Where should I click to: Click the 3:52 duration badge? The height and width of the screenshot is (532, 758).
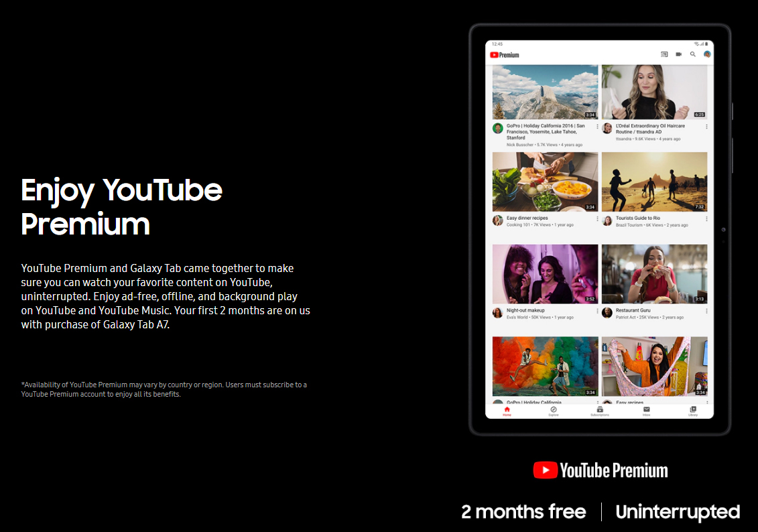click(590, 299)
